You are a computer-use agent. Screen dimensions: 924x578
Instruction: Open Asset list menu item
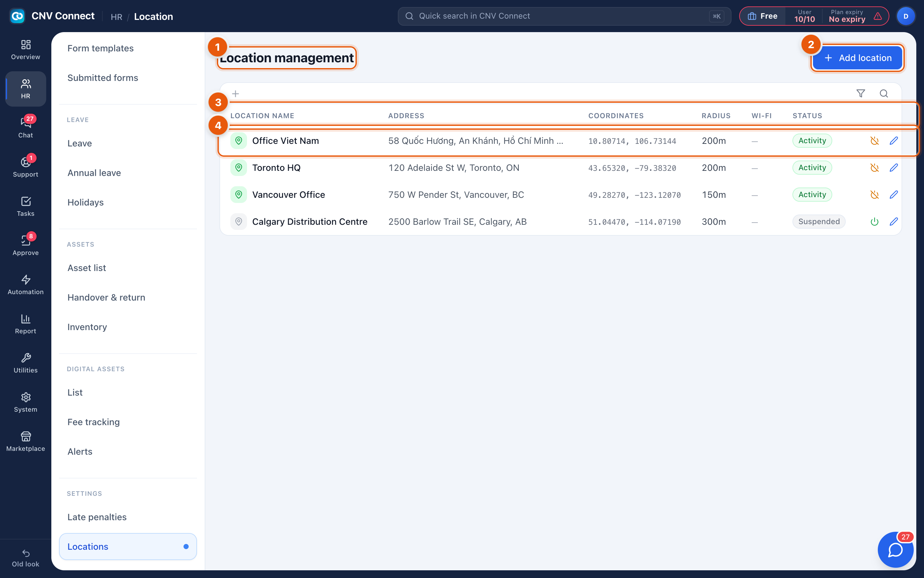[x=128, y=268]
